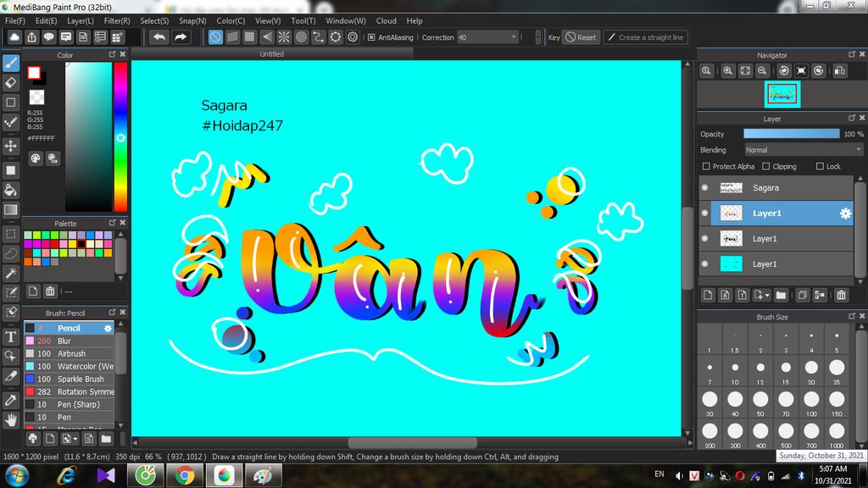Open the File menu
Viewport: 868px width, 488px height.
click(x=15, y=20)
